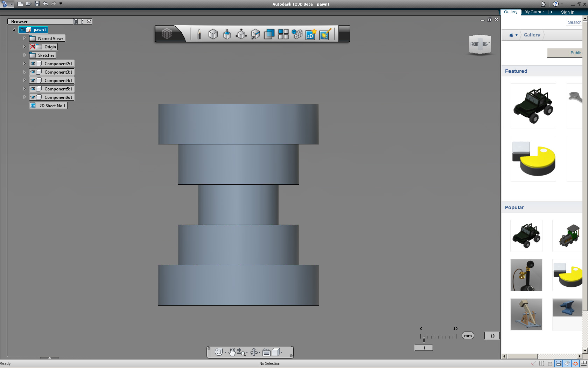Image resolution: width=588 pixels, height=368 pixels.
Task: Toggle visibility of Component3:1
Action: point(33,72)
